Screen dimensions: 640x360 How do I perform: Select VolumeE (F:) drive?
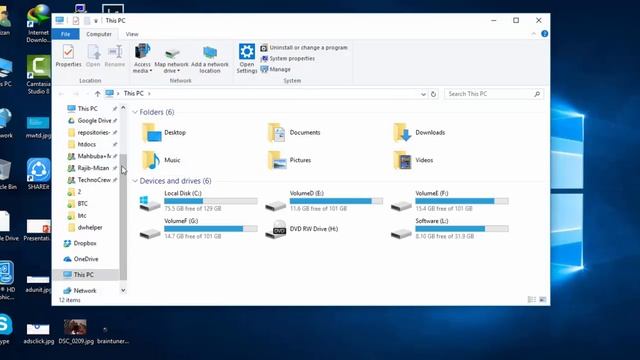pos(450,201)
